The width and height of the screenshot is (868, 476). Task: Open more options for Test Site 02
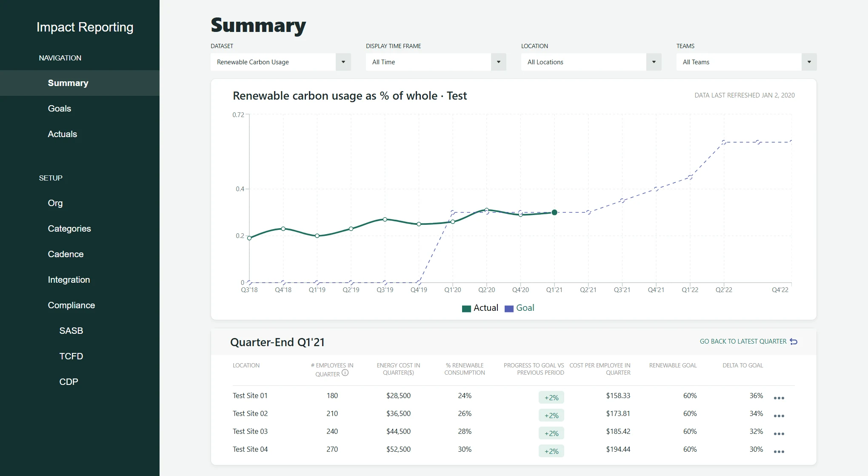(x=779, y=416)
